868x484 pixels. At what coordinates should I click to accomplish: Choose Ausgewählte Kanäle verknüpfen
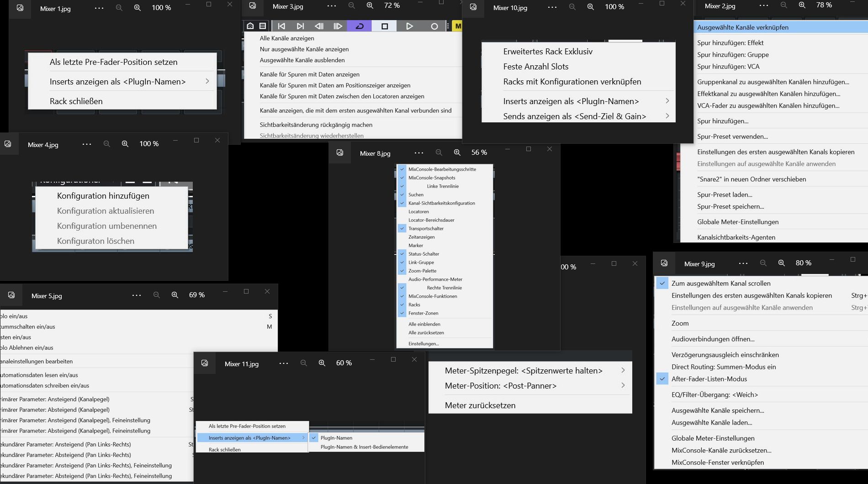[x=743, y=27]
